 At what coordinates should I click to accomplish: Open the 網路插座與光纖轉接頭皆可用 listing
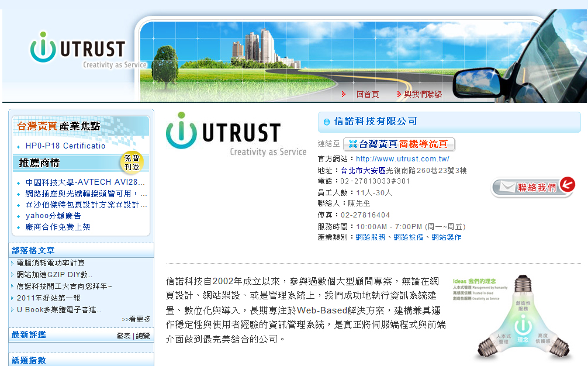[x=87, y=194]
